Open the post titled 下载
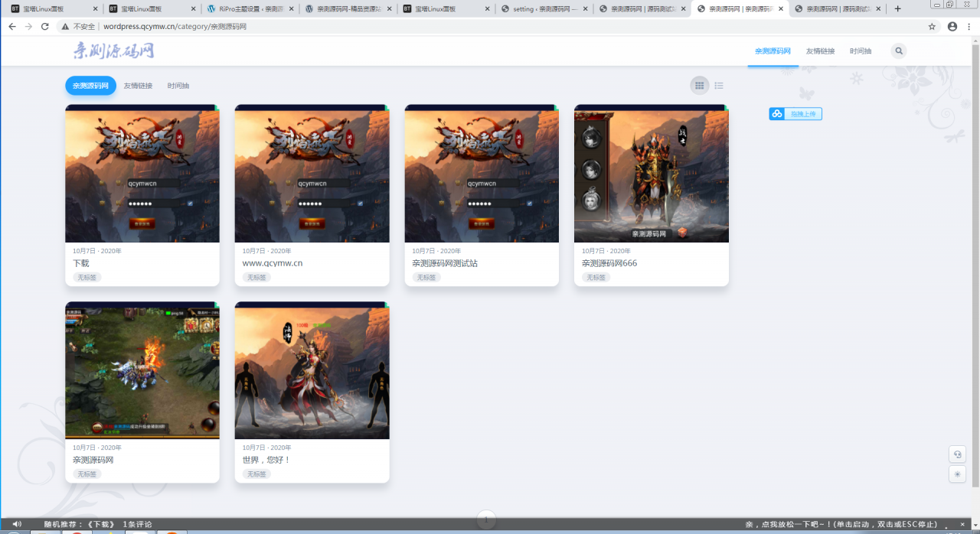 (81, 263)
